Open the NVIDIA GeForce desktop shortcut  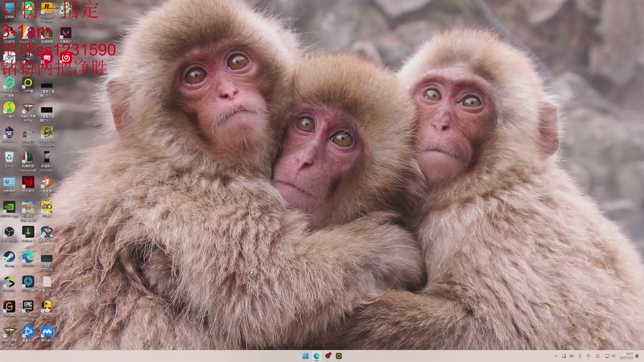click(x=9, y=207)
